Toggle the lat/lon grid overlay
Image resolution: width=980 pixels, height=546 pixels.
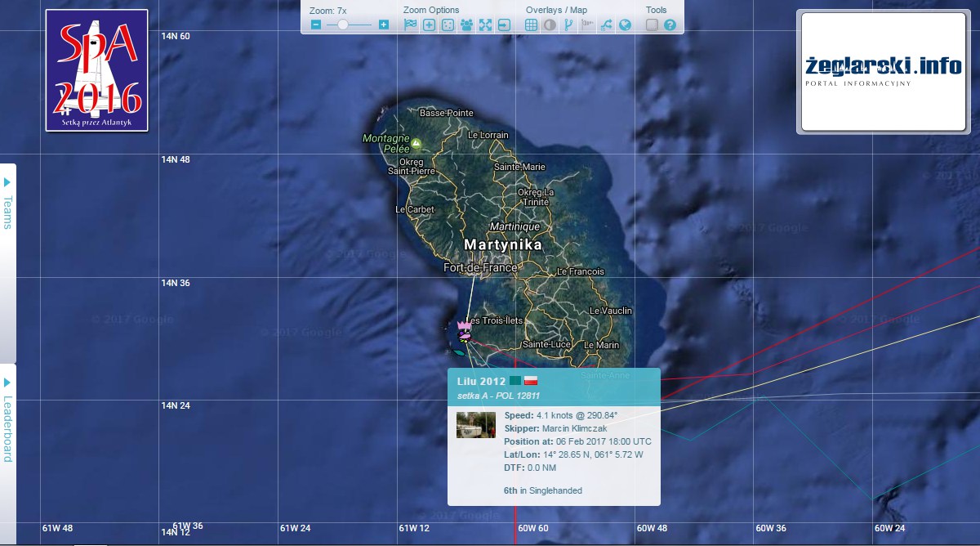[x=531, y=25]
